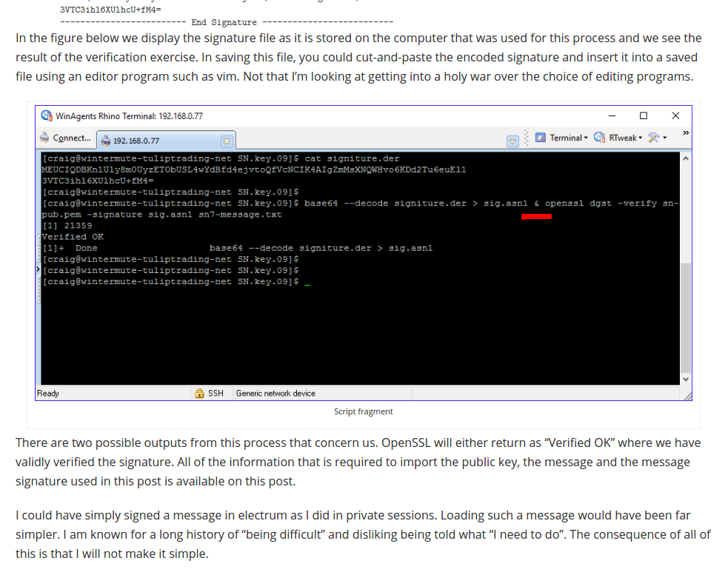Close the 192.168.0.77 tab

(x=227, y=141)
